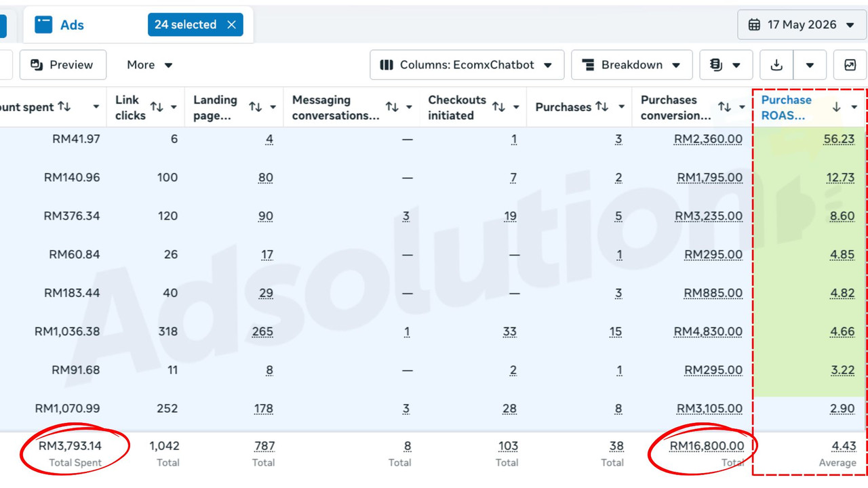Sort Messaging conversations column arrows
Screen dimensions: 868x488
tap(392, 107)
